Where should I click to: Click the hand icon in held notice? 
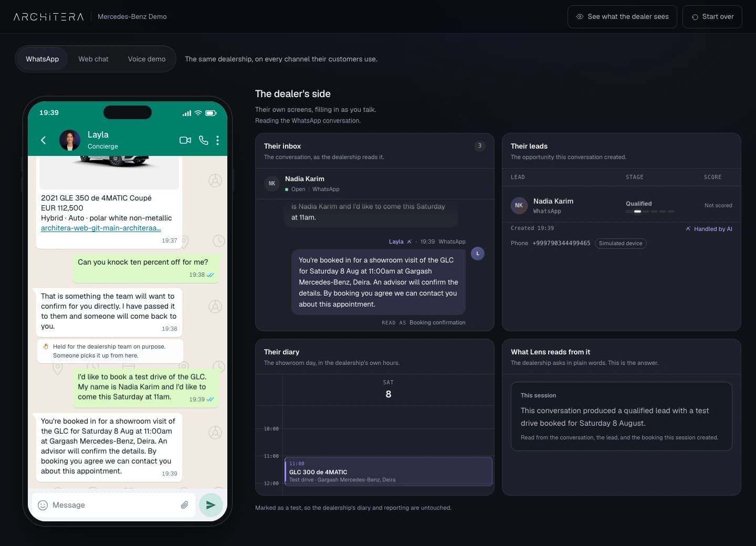[x=46, y=346]
